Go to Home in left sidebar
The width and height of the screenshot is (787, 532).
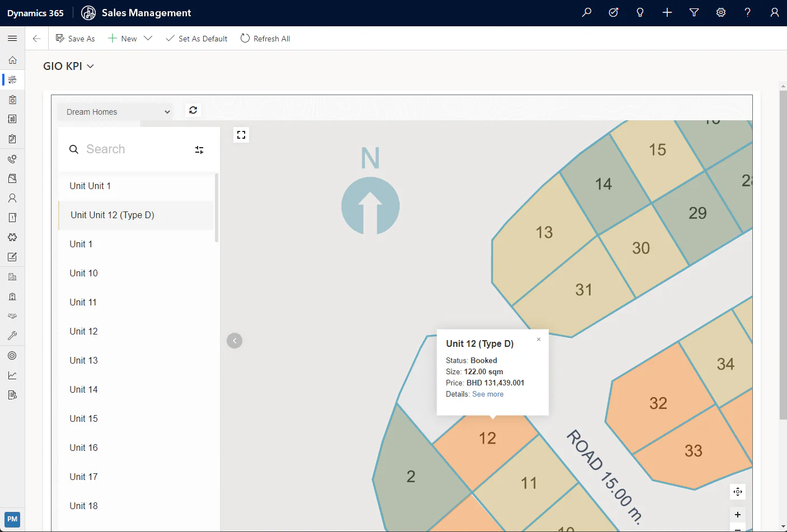[12, 60]
